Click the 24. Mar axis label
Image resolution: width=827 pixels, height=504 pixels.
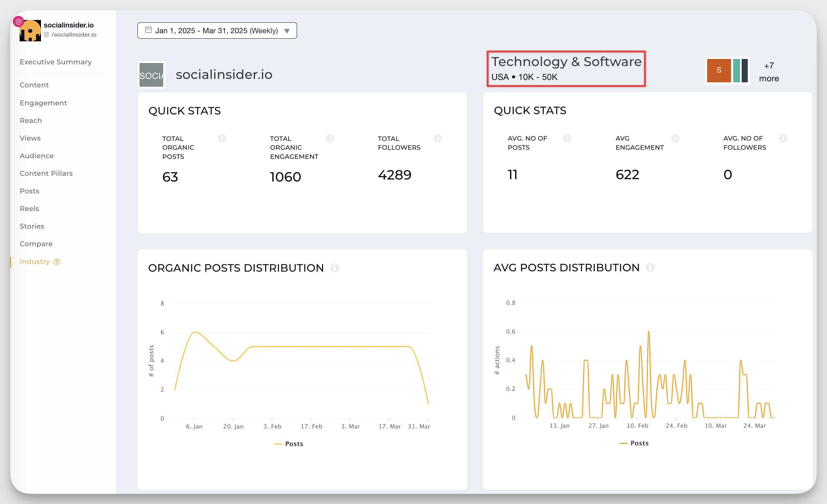(755, 426)
